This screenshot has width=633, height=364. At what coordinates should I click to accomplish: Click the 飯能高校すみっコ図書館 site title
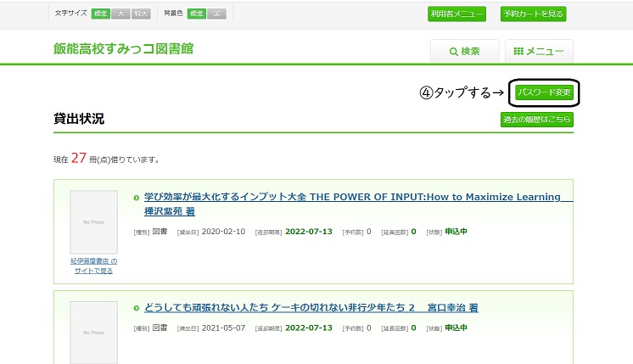[123, 48]
